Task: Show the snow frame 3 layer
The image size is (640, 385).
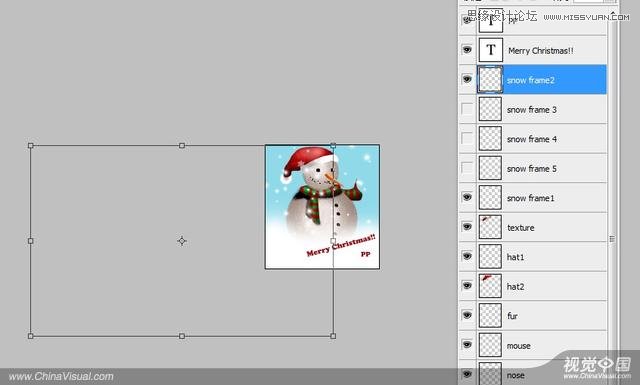Action: 467,109
